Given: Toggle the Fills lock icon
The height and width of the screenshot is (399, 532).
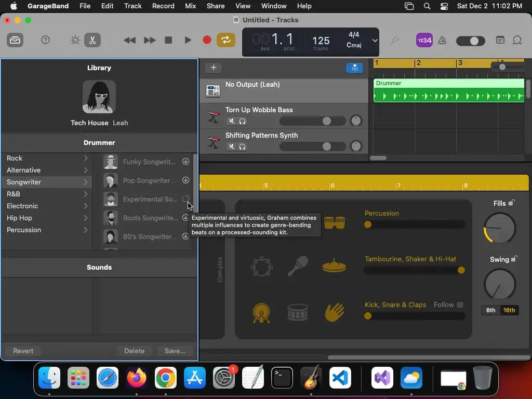Looking at the screenshot, I should click(512, 203).
